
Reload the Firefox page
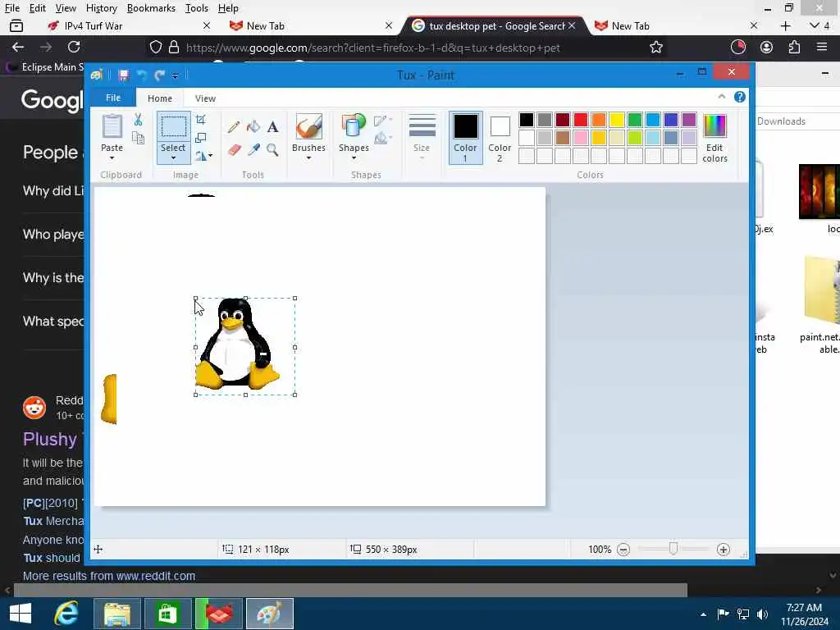[x=74, y=47]
